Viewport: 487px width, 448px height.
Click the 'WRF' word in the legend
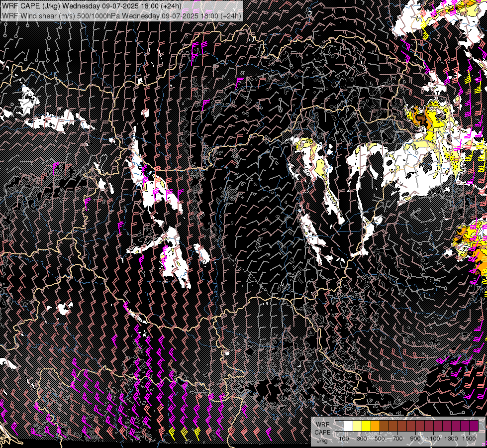click(323, 425)
